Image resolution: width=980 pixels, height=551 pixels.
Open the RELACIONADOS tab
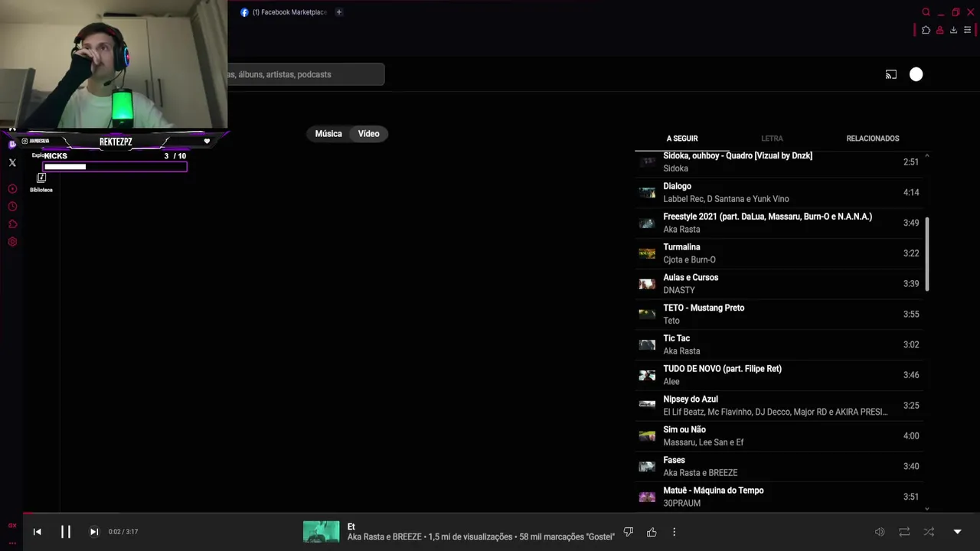(x=873, y=139)
